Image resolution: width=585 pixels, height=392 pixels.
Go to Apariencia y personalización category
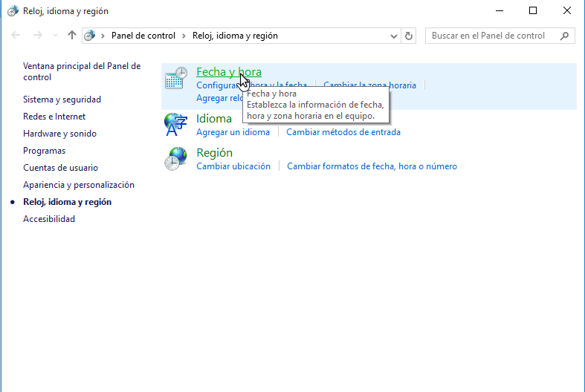click(79, 185)
